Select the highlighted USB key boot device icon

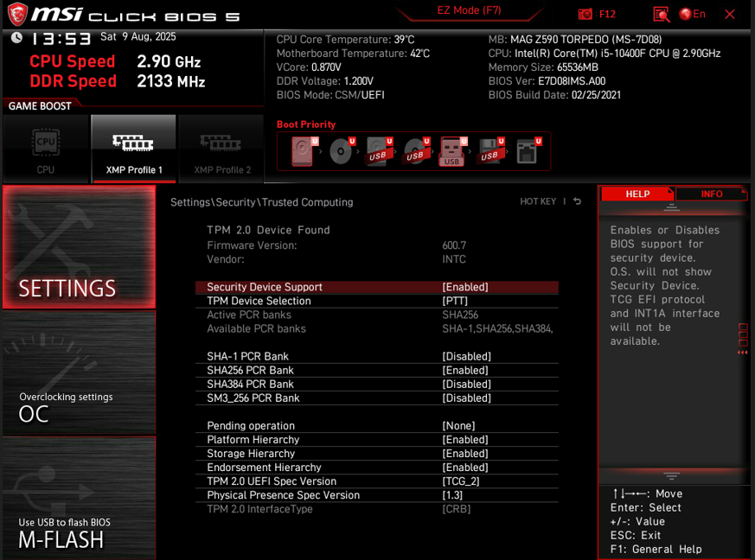[x=452, y=151]
